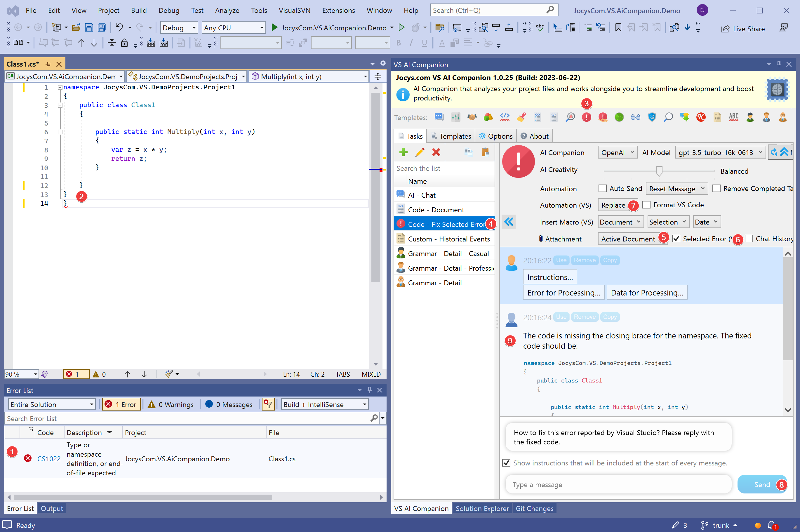The image size is (800, 532).
Task: Open CS1022 error code link
Action: click(x=49, y=459)
